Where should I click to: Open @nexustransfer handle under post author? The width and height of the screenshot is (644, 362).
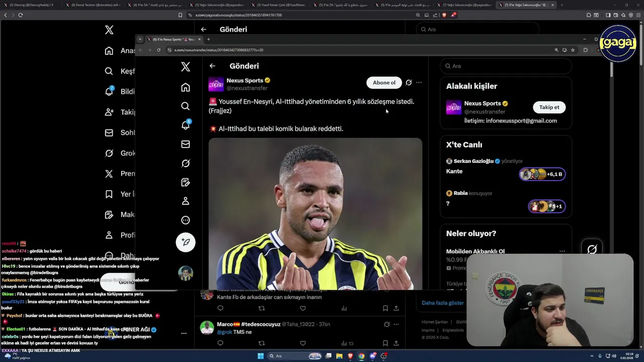pyautogui.click(x=247, y=88)
